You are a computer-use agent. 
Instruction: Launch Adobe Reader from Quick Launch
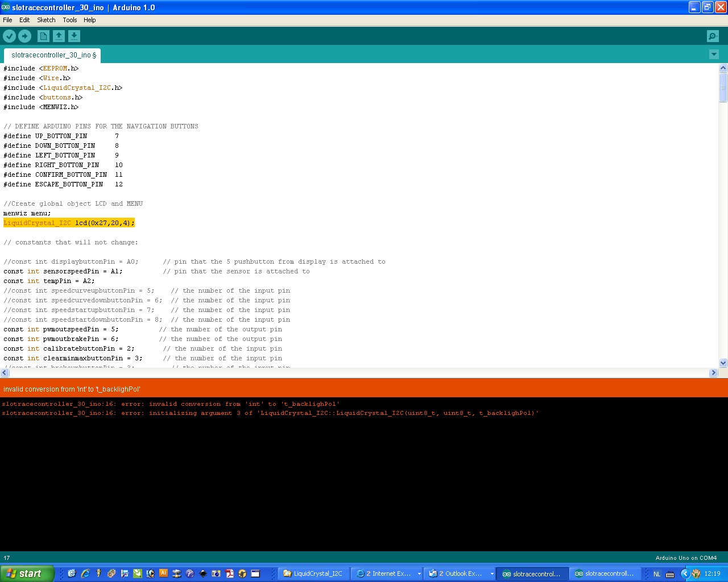(229, 573)
